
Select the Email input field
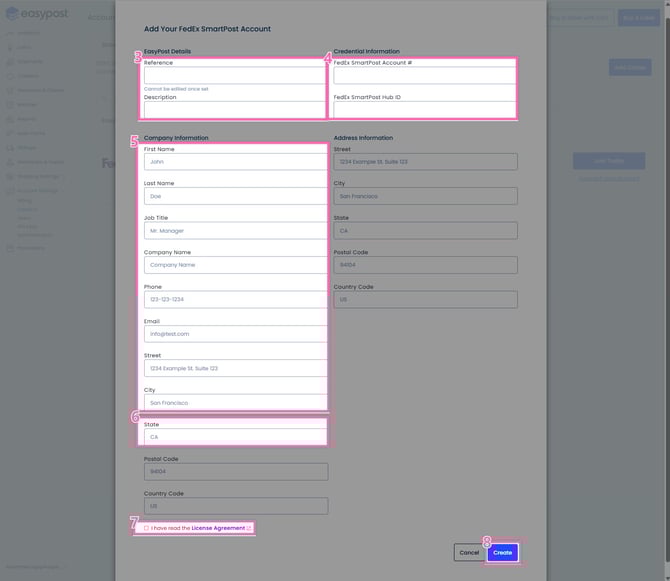[x=236, y=334]
